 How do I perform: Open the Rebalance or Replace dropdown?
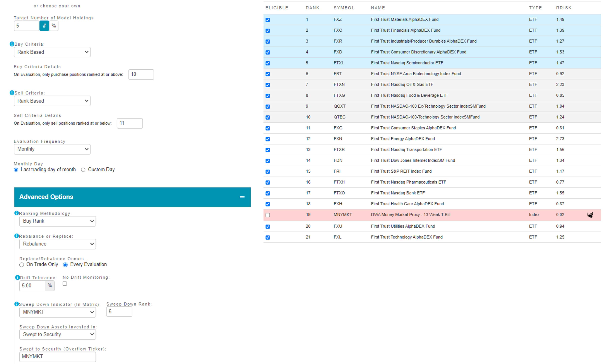58,244
